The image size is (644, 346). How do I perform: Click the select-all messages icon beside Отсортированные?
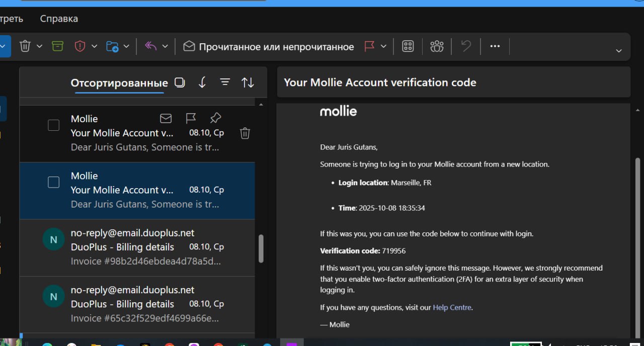[180, 82]
